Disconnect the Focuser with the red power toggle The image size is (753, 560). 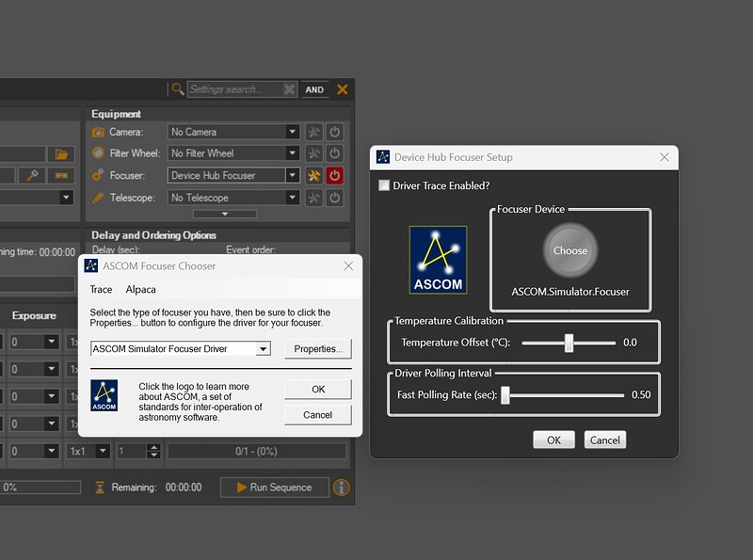[x=335, y=175]
